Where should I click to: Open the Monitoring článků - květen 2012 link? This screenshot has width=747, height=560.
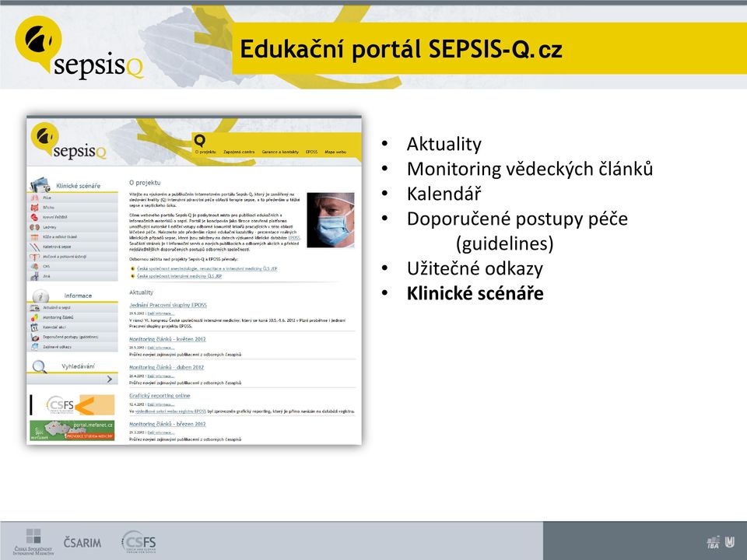(x=167, y=339)
